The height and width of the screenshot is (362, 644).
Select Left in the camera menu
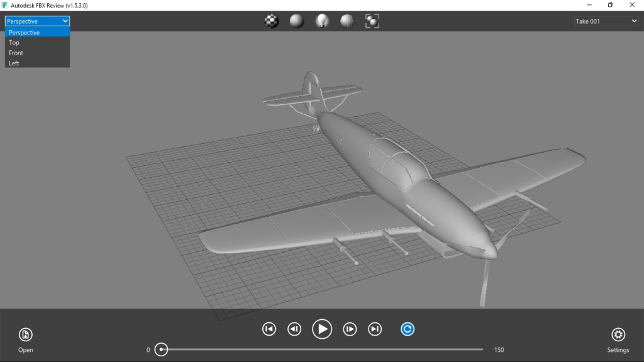point(14,62)
